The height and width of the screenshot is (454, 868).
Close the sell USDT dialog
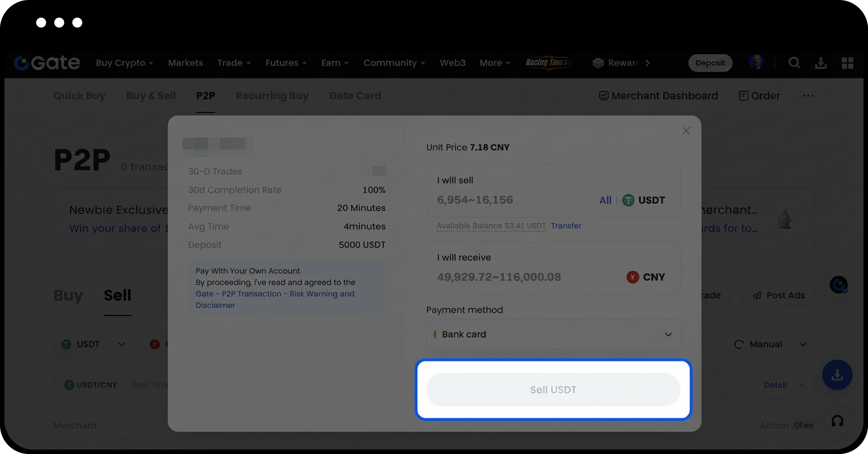686,131
